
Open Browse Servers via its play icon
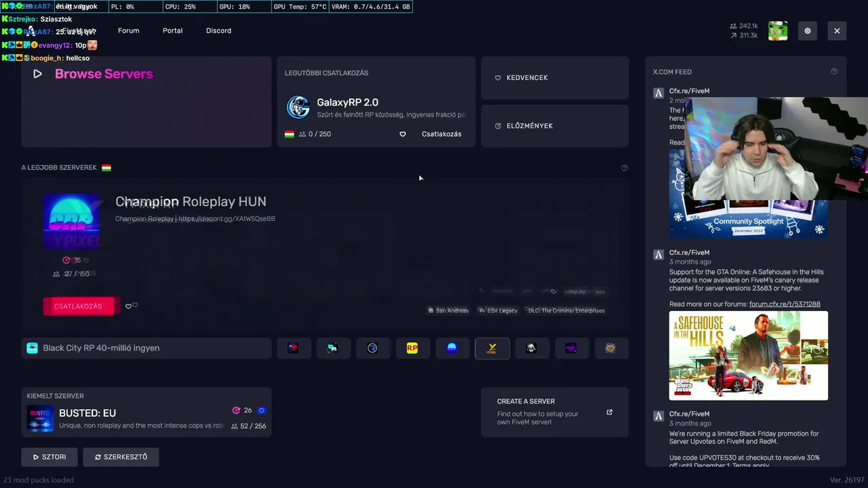[37, 74]
